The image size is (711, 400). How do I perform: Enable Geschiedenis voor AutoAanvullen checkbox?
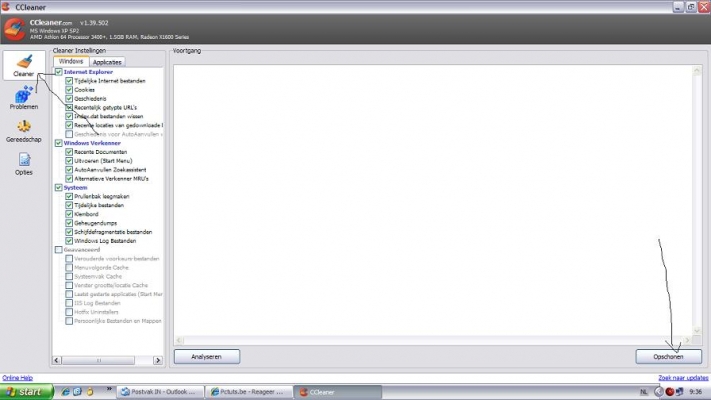pos(69,134)
